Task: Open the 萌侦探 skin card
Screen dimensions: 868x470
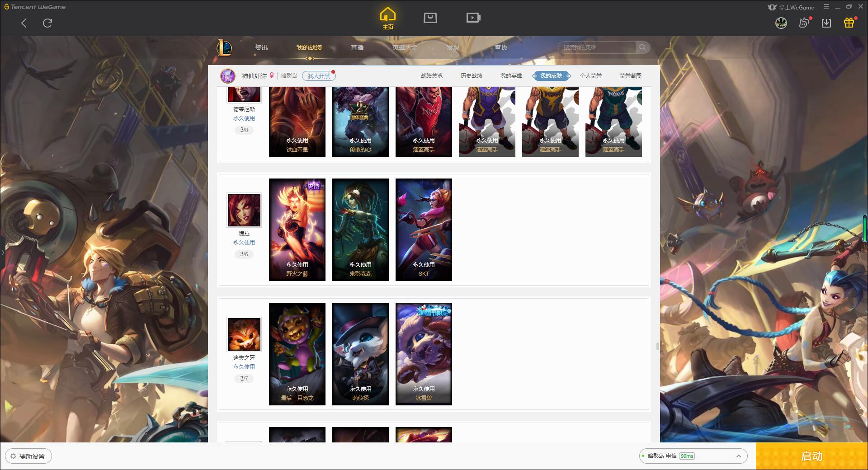Action: click(360, 354)
